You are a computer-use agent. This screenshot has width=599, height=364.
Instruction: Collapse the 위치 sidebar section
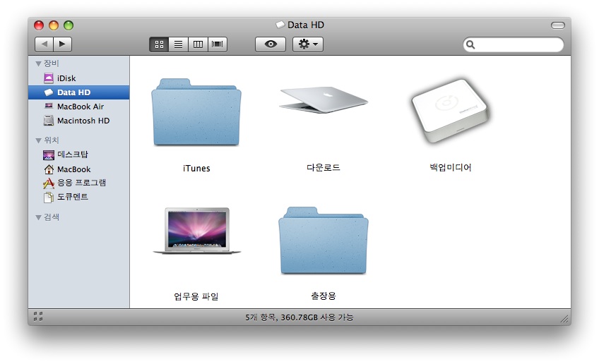38,140
